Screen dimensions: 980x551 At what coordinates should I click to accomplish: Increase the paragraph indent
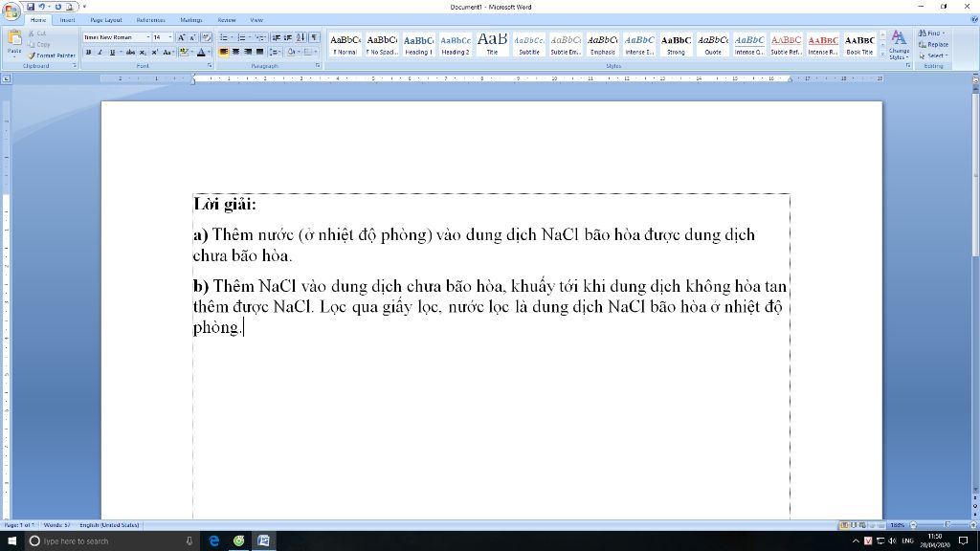point(287,37)
